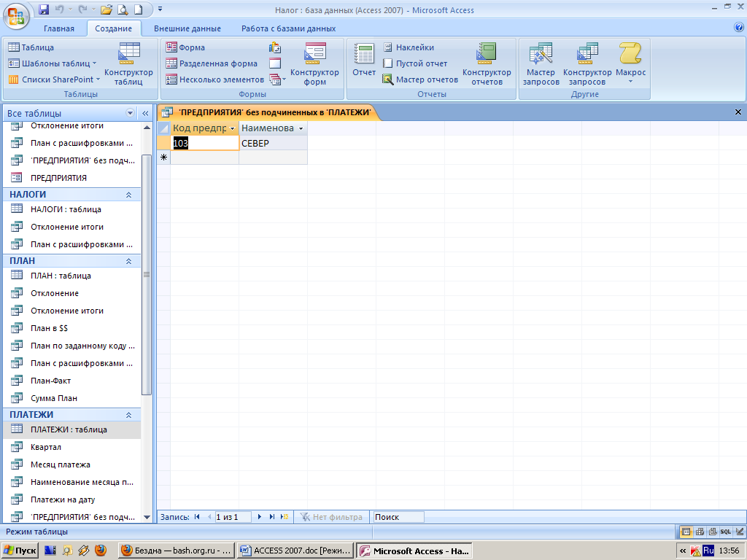Screen dimensions: 747x560
Task: Save via the quick access Save icon
Action: (x=44, y=9)
